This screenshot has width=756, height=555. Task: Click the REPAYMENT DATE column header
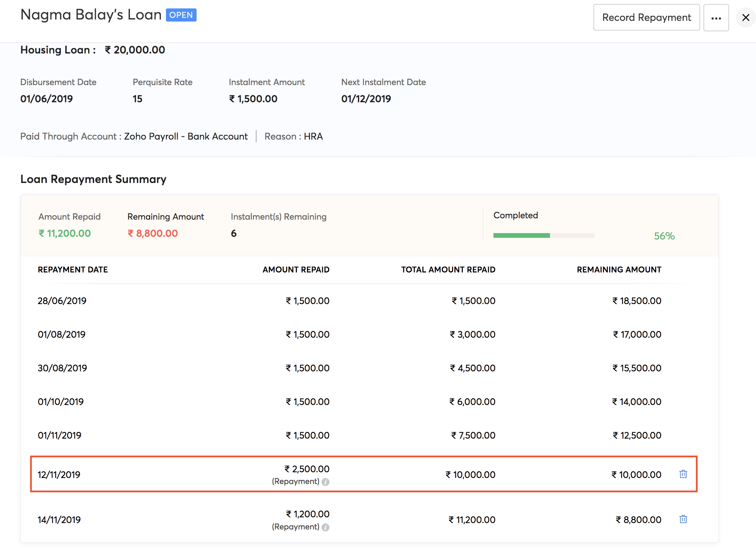[73, 269]
